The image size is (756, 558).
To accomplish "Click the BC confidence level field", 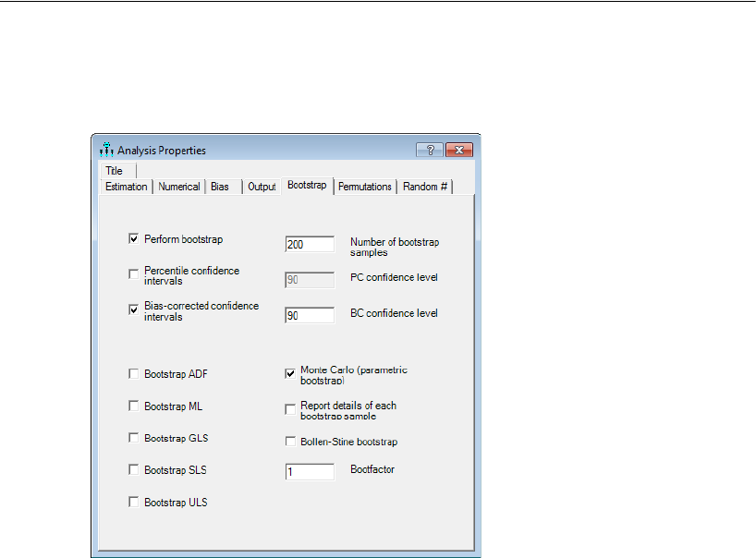I will pyautogui.click(x=310, y=316).
